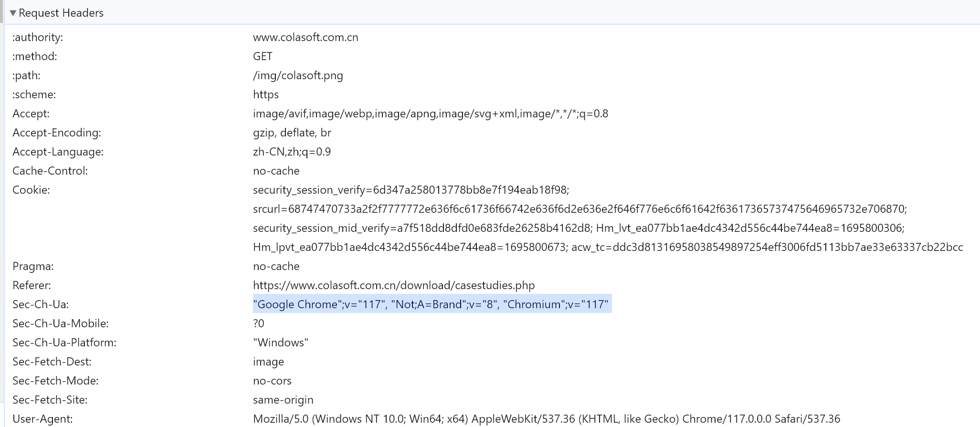The width and height of the screenshot is (980, 427).
Task: Click the Cache-Control header name
Action: [x=50, y=171]
